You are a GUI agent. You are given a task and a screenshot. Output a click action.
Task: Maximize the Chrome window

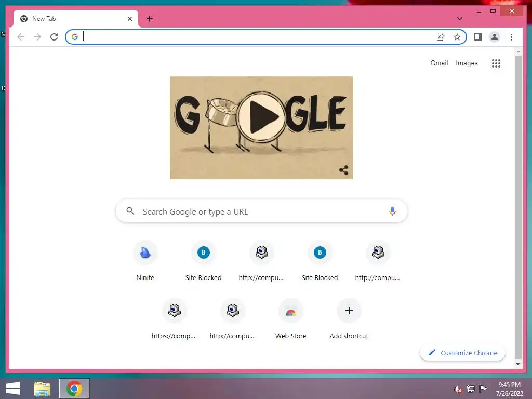click(493, 11)
